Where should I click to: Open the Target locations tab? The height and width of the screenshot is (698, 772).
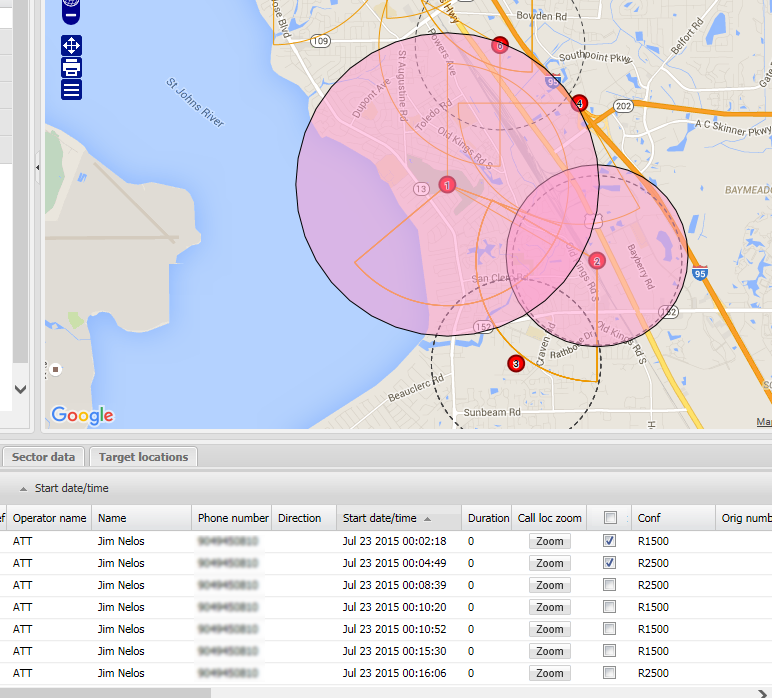[x=143, y=457]
